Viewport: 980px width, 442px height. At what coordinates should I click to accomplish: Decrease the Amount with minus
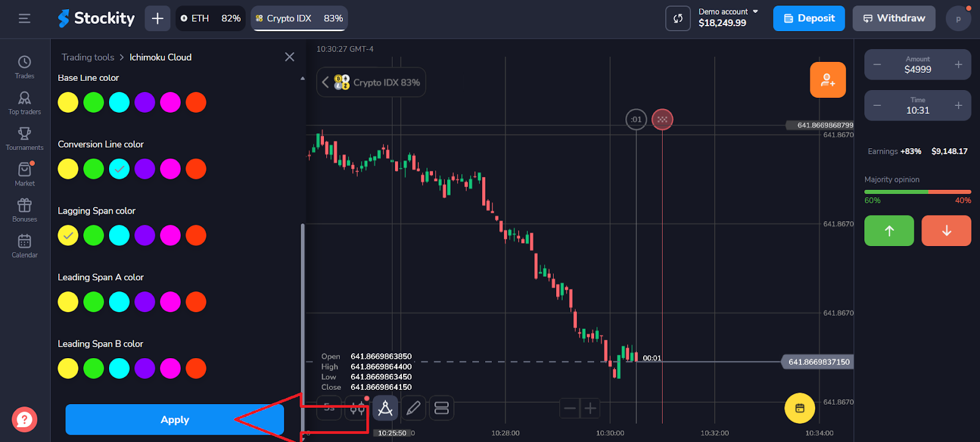coord(877,64)
